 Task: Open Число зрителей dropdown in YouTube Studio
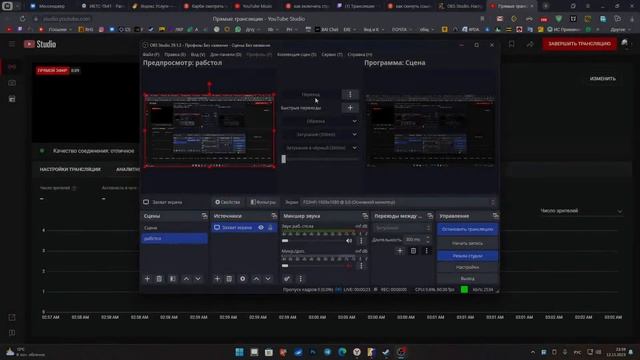pyautogui.click(x=581, y=211)
